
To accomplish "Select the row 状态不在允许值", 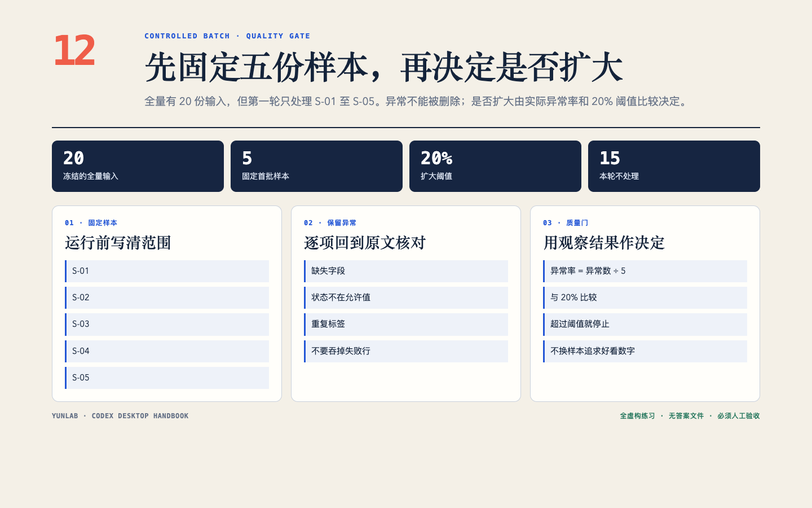I will [406, 297].
